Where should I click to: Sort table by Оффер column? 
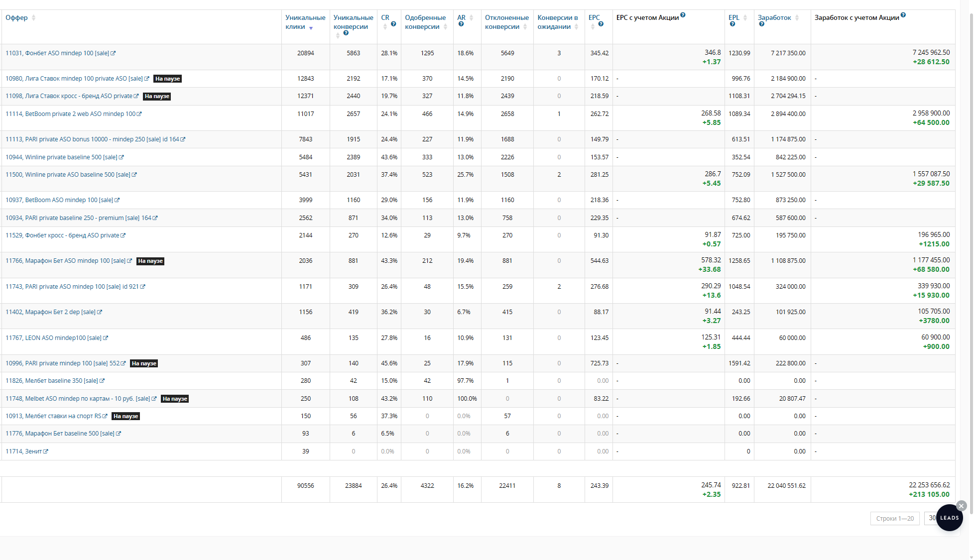17,17
